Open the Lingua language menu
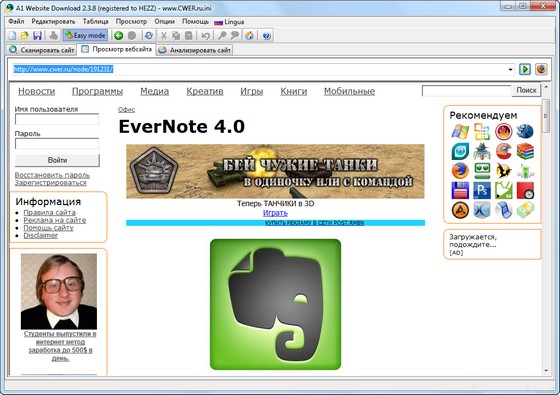This screenshot has width=560, height=395. [x=229, y=22]
